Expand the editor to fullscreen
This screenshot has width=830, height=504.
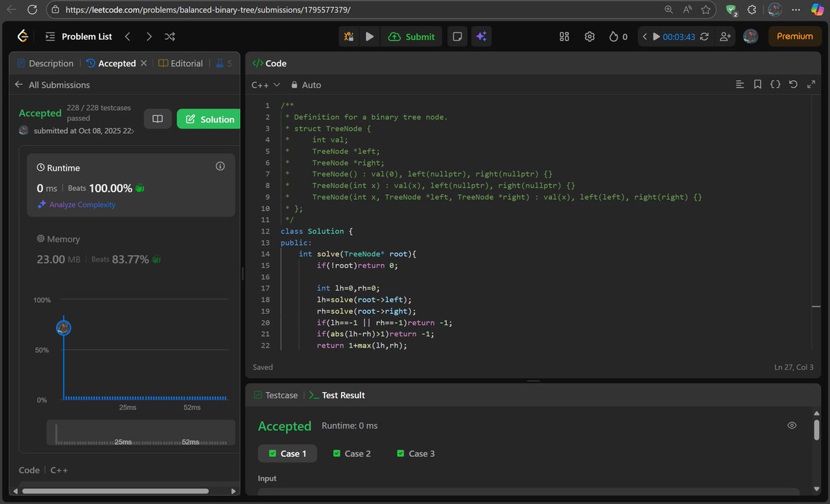point(811,84)
